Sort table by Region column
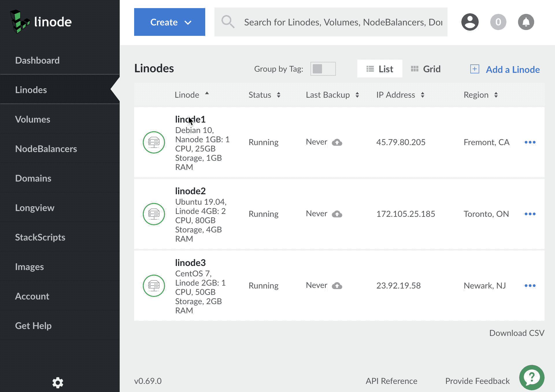The width and height of the screenshot is (555, 392). coord(480,95)
